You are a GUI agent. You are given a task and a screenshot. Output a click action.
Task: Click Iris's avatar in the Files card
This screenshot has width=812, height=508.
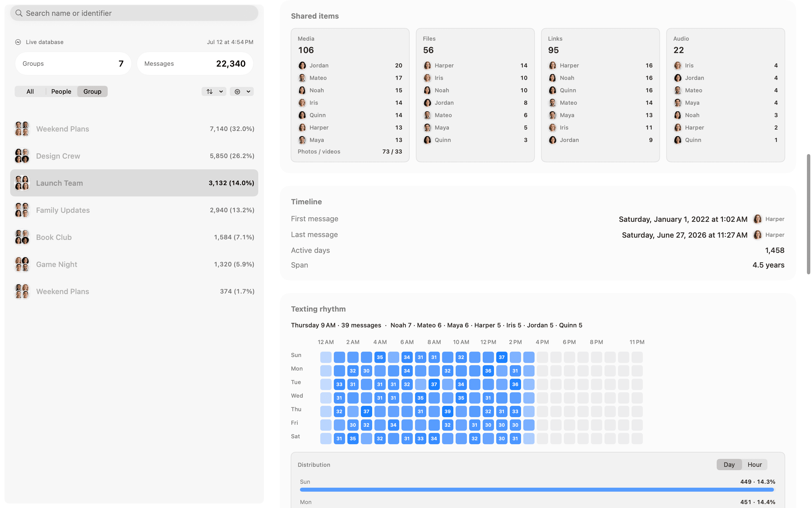point(427,78)
